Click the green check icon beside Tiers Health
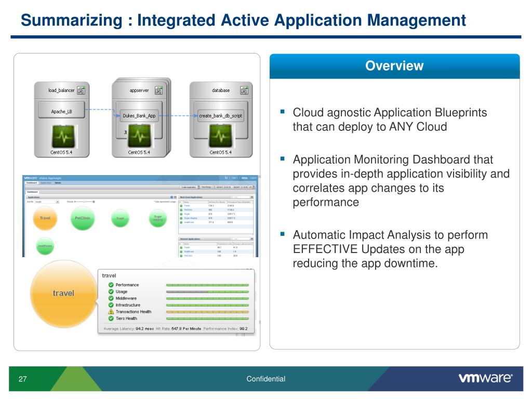The width and height of the screenshot is (532, 399). coord(111,318)
